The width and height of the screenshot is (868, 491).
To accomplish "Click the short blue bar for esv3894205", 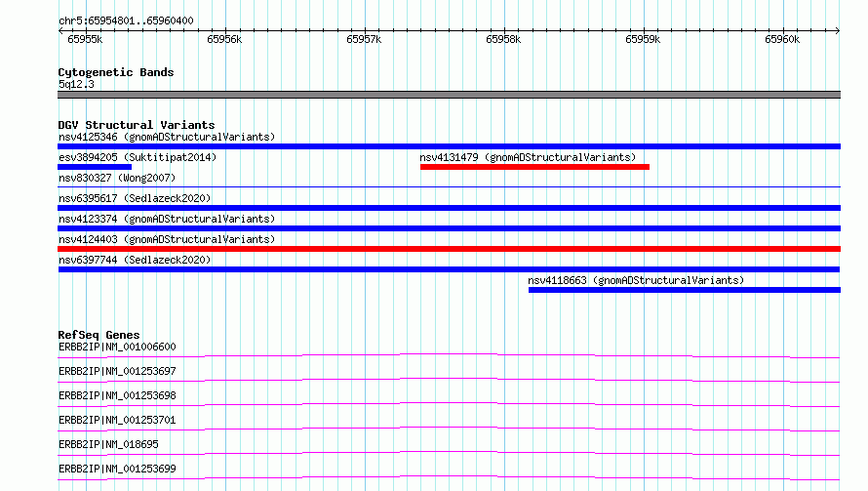I will (95, 167).
